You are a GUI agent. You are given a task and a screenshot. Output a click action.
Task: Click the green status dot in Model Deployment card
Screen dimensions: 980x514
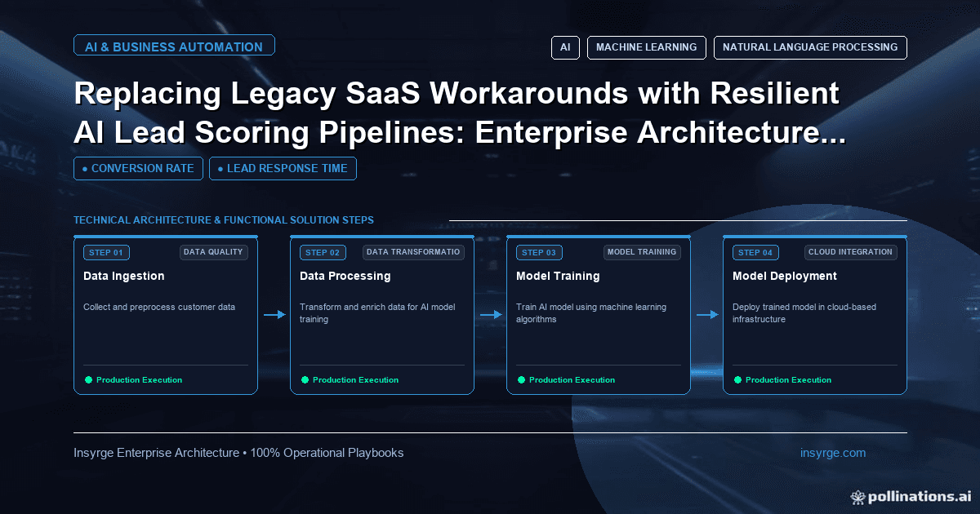(737, 379)
